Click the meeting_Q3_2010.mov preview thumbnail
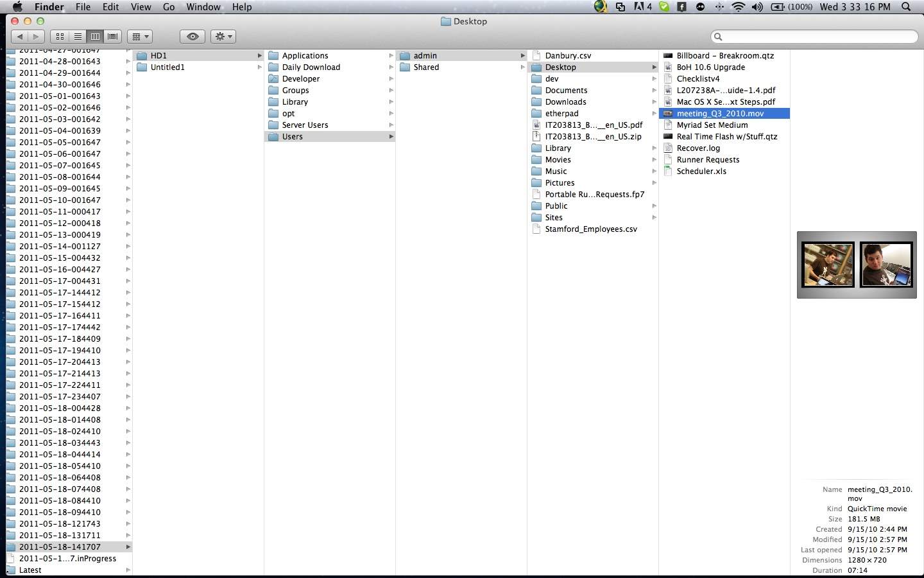Screen dimensions: 924x578 coord(857,265)
